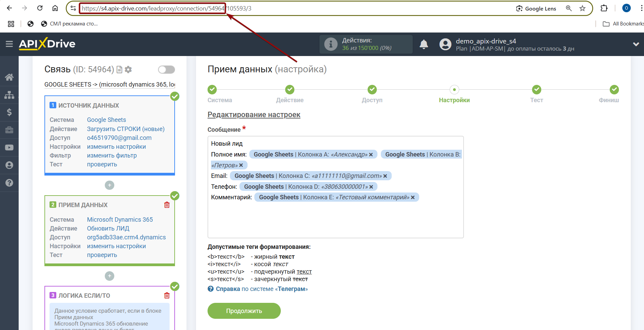Click проверить in the data source block
This screenshot has width=644, height=330.
102,164
